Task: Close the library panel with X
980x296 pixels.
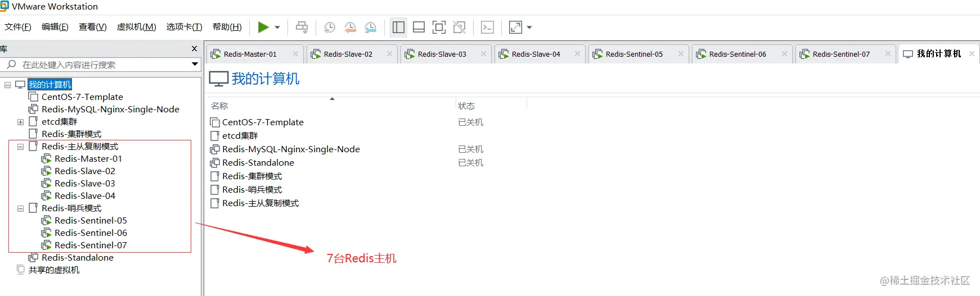Action: point(194,49)
